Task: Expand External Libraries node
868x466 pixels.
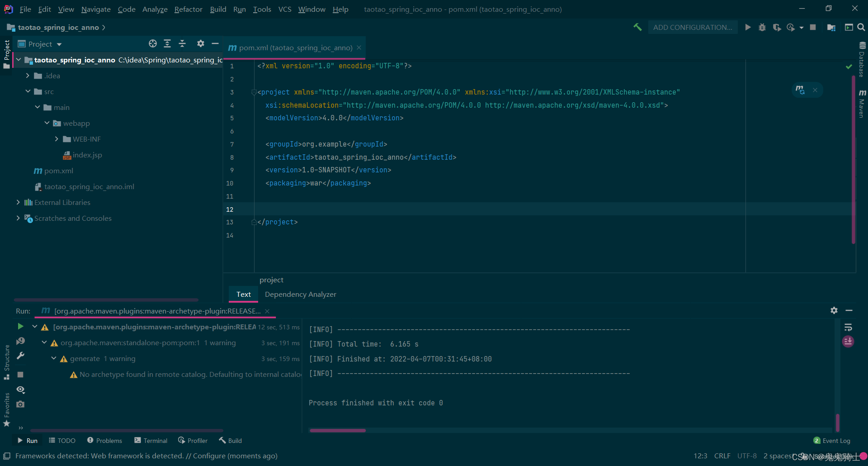Action: (x=18, y=202)
